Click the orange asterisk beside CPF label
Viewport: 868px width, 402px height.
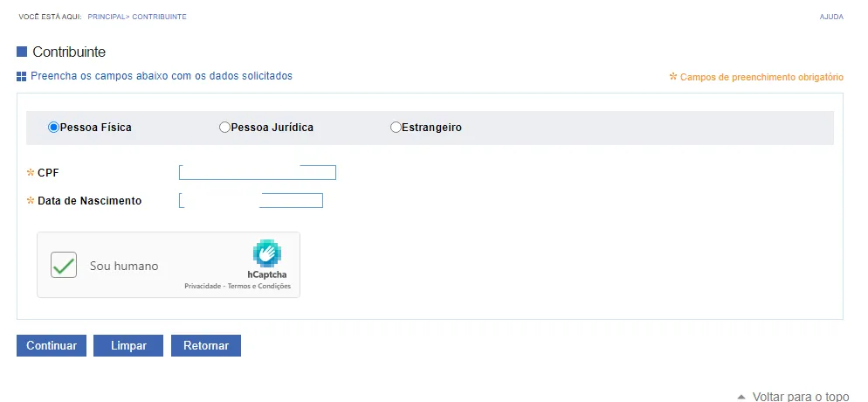click(31, 173)
